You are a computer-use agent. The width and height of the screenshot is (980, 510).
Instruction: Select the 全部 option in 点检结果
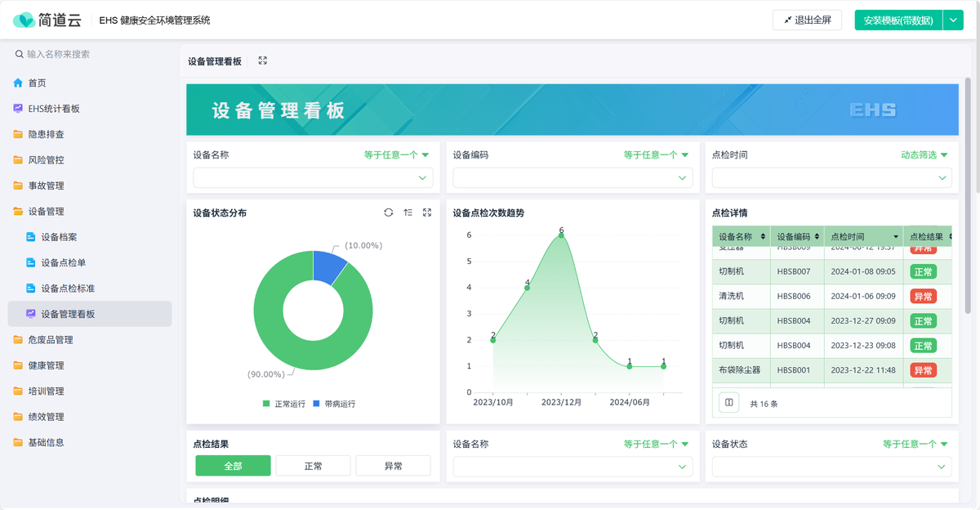click(x=233, y=466)
